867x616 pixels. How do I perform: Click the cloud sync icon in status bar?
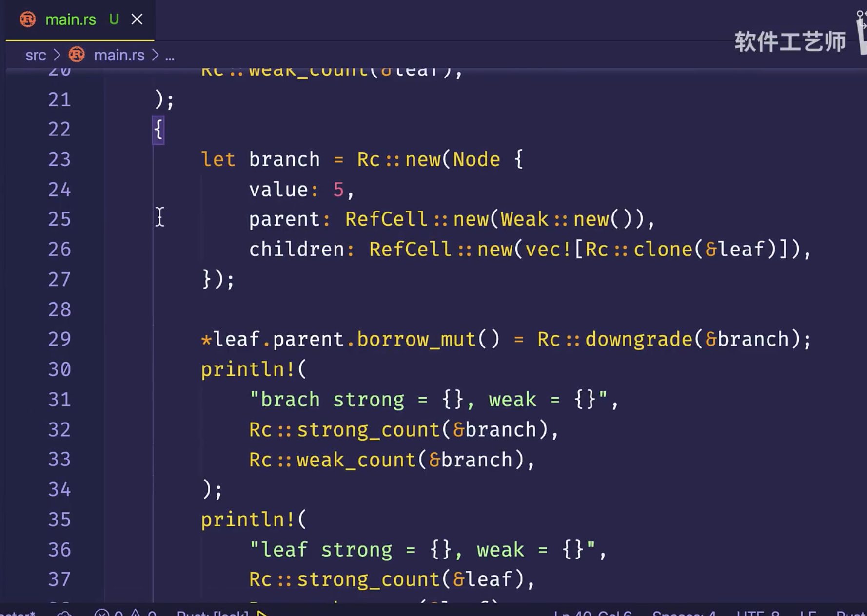coord(64,613)
